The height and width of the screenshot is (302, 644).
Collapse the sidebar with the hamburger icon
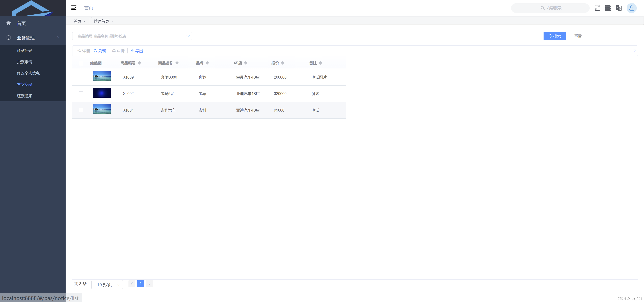74,8
